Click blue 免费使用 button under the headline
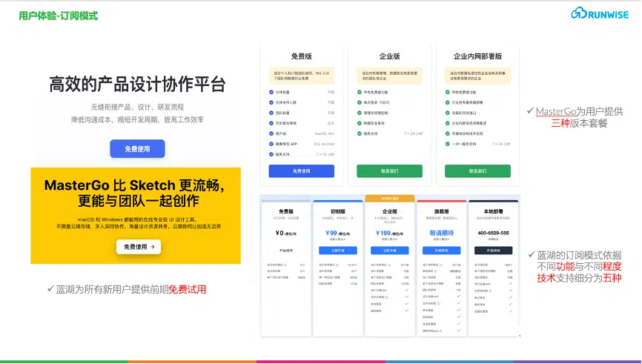 pos(137,148)
